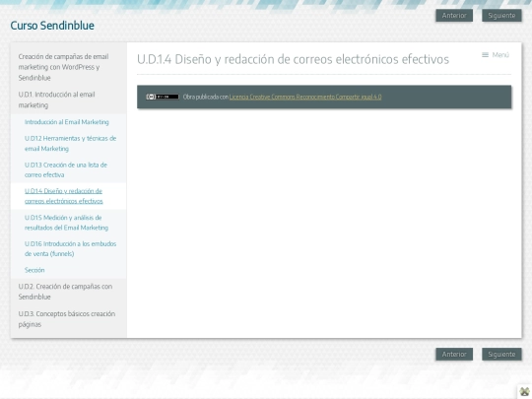Open the Creative Commons license link
532x399 pixels.
(x=305, y=97)
